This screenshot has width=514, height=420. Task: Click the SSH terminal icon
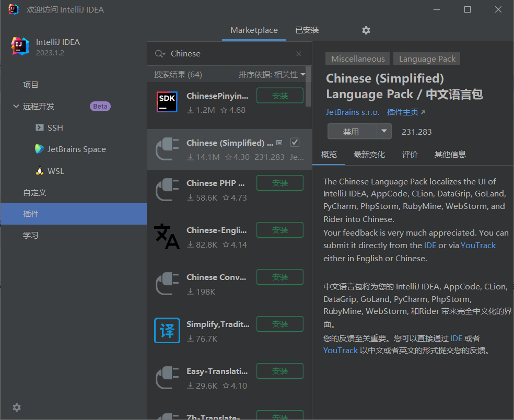click(40, 127)
